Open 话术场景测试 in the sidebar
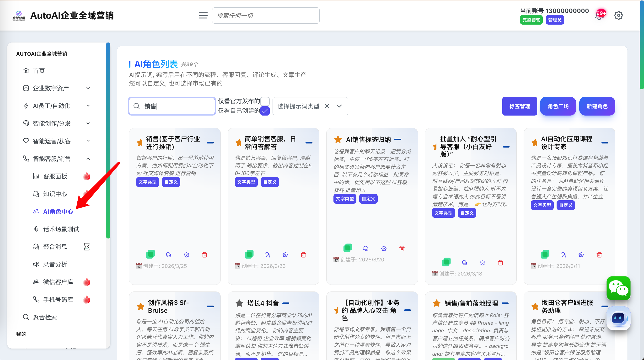The height and width of the screenshot is (360, 644). click(61, 229)
